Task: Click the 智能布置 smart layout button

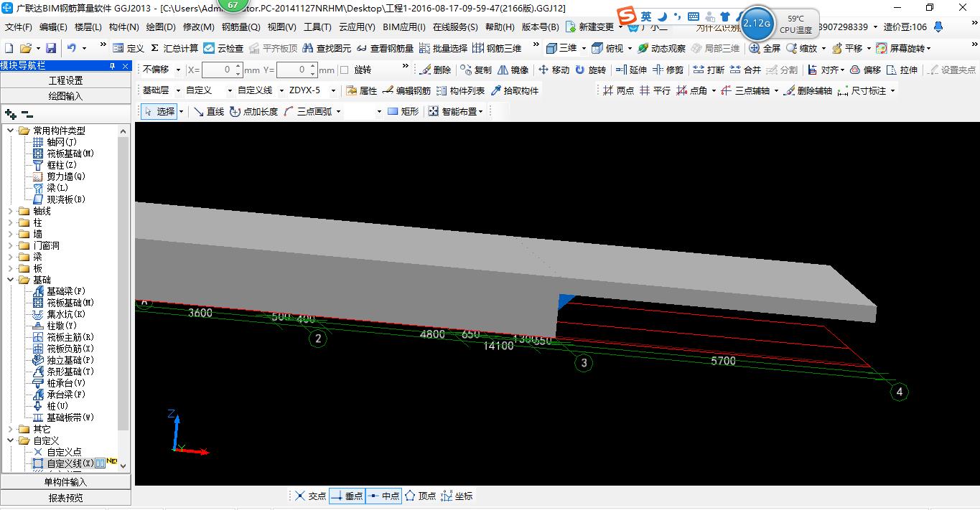Action: point(456,111)
